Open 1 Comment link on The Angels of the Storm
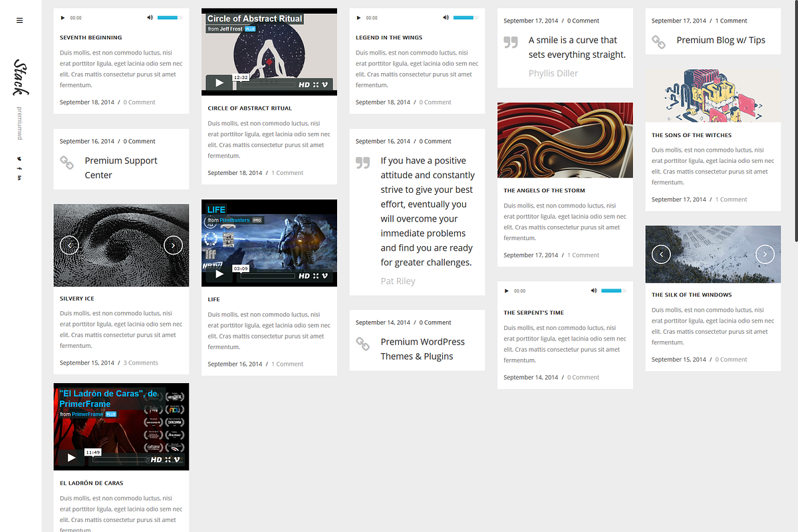This screenshot has width=798, height=532. click(x=583, y=255)
